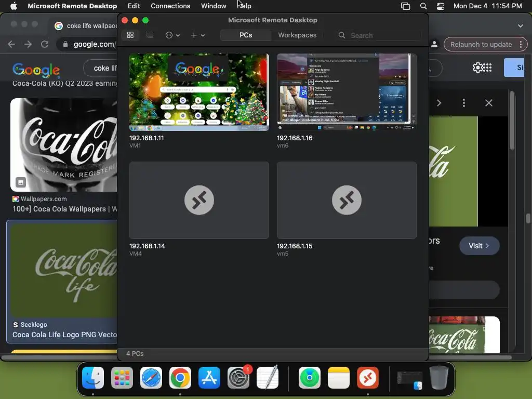
Task: Click the Stage Manager icon in menu bar
Action: pos(405,6)
